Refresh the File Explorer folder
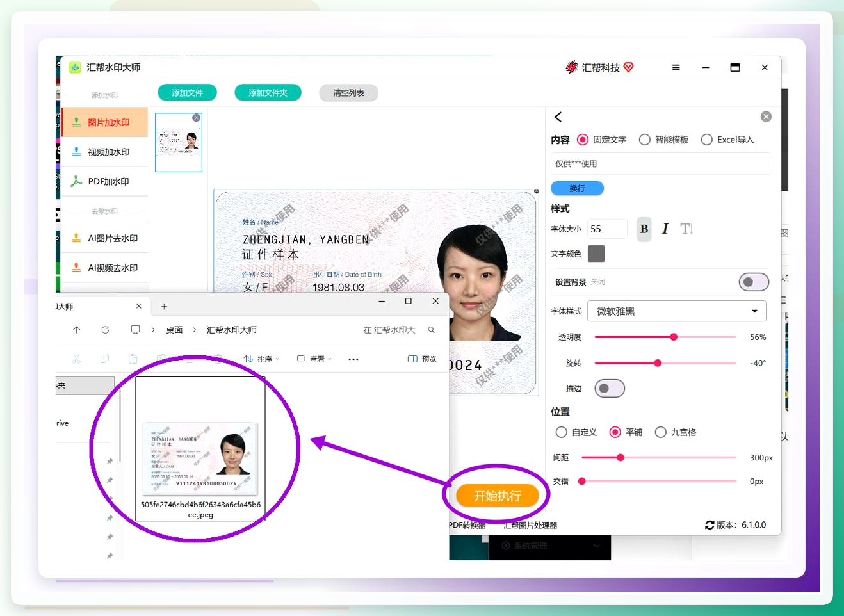This screenshot has width=844, height=616. [x=105, y=330]
